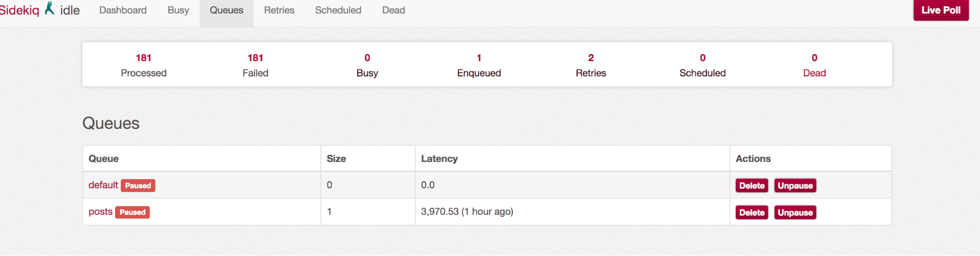The width and height of the screenshot is (980, 256).
Task: Open the default queue link
Action: [103, 185]
